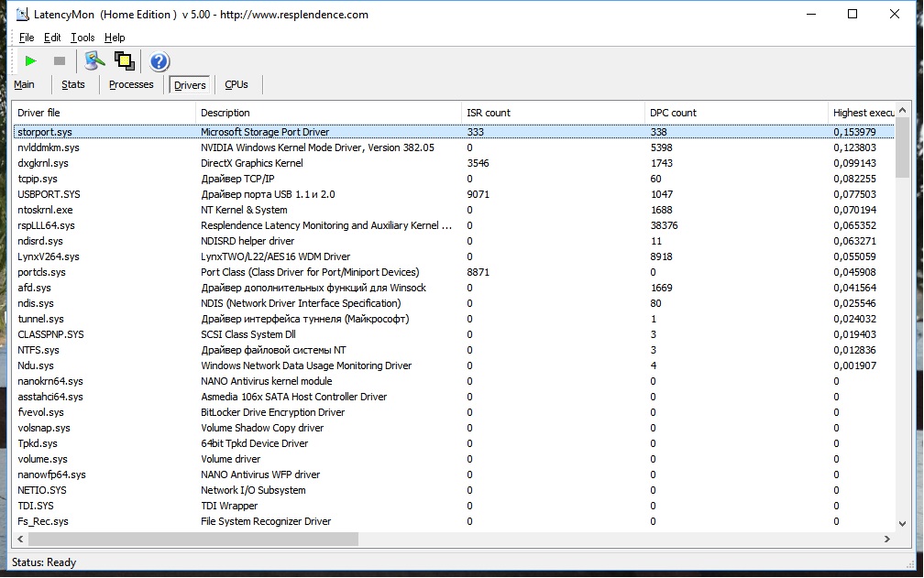The height and width of the screenshot is (578, 924).
Task: Select the nvlddmkm.sys driver row
Action: point(454,147)
